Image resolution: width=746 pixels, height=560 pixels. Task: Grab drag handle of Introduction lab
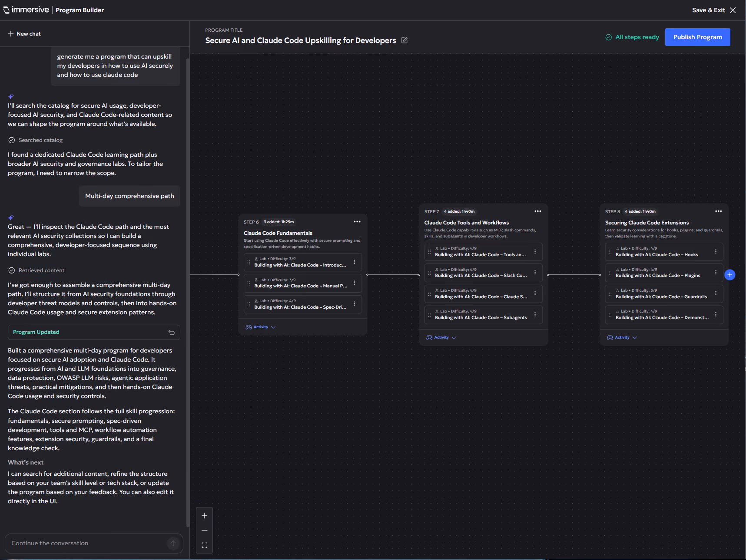249,262
